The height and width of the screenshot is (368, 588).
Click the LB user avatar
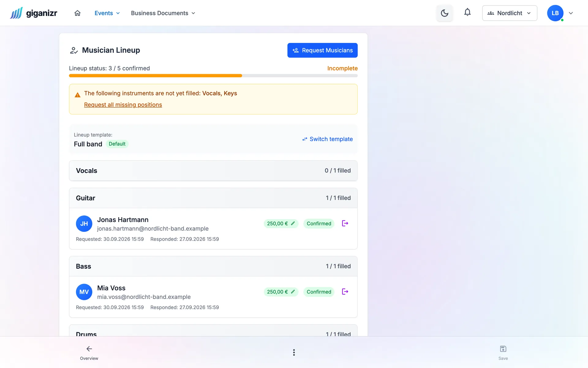pos(555,13)
